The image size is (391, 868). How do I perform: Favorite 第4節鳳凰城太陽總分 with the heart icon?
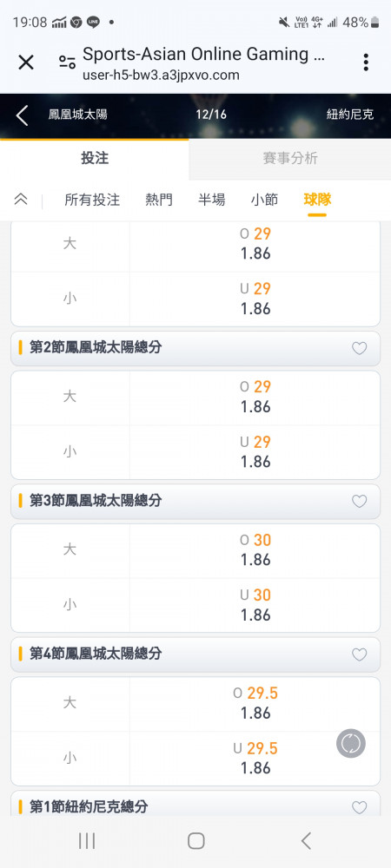360,654
